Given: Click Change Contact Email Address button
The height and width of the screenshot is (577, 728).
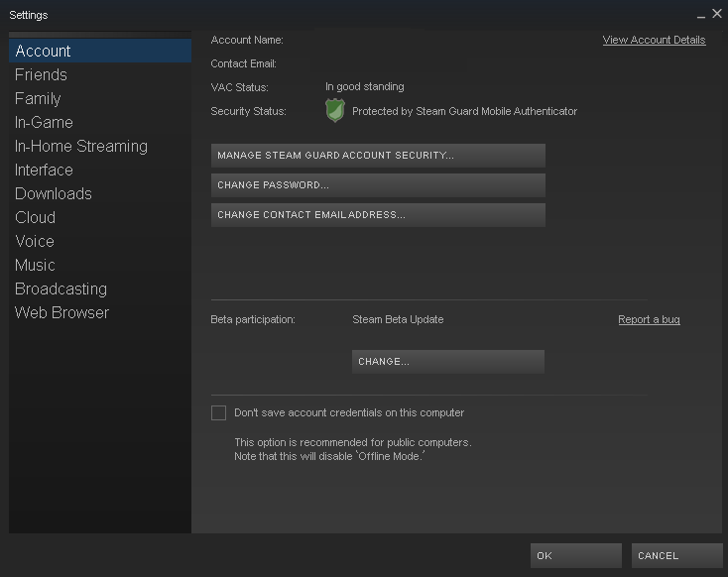Looking at the screenshot, I should tap(378, 215).
